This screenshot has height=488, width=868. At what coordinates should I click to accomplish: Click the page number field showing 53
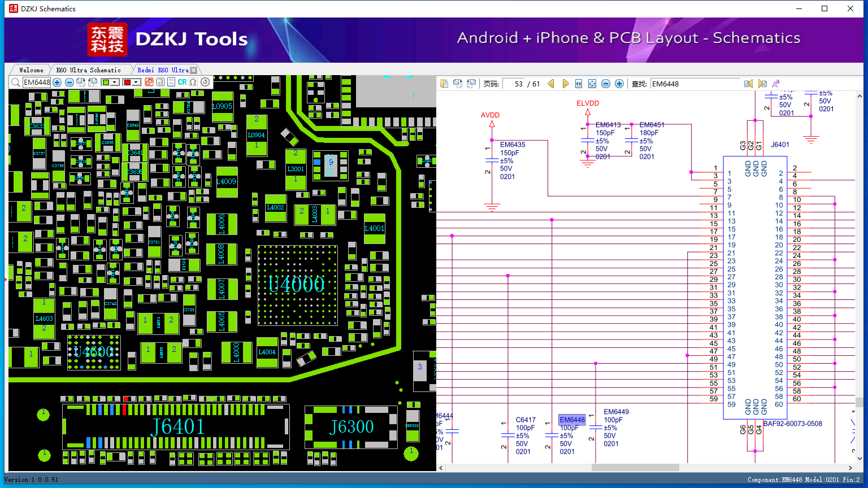(x=513, y=84)
